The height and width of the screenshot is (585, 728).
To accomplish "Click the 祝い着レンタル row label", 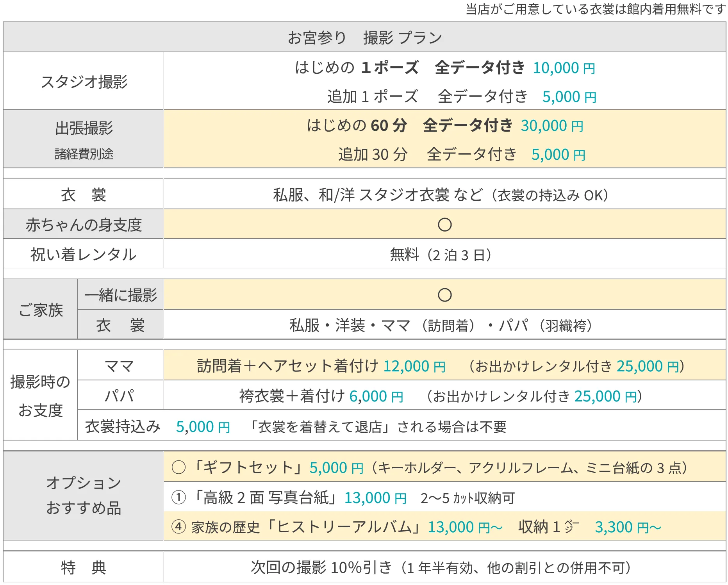I will 84,254.
